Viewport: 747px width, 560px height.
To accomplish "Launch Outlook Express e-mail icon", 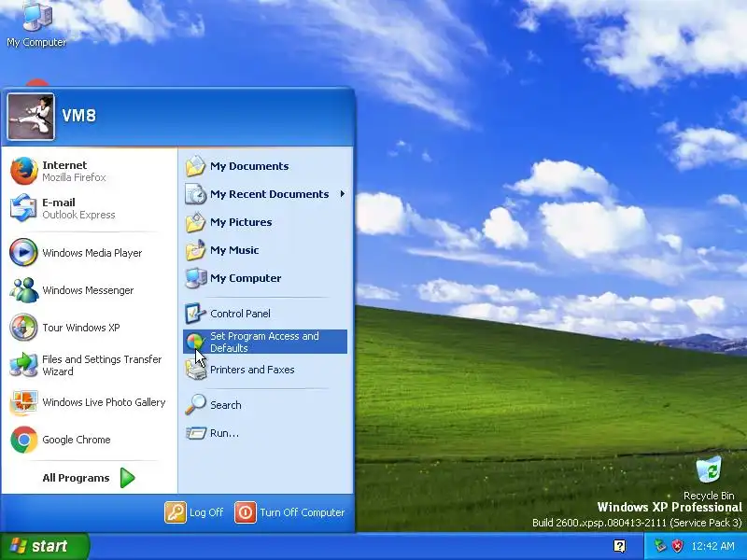I will point(23,208).
